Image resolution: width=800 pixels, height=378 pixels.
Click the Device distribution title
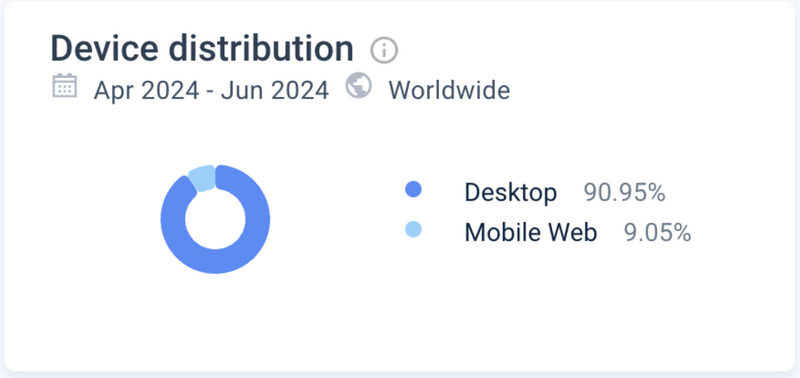pos(202,49)
